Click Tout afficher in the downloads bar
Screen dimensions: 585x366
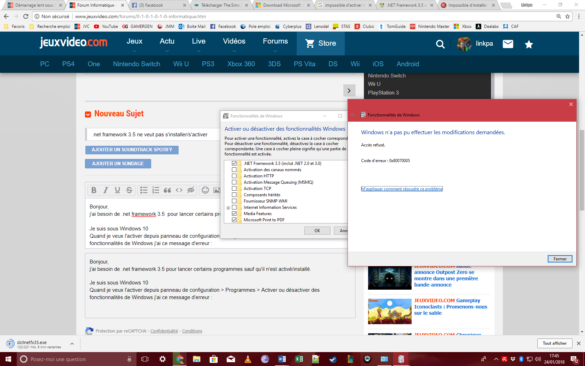(555, 343)
